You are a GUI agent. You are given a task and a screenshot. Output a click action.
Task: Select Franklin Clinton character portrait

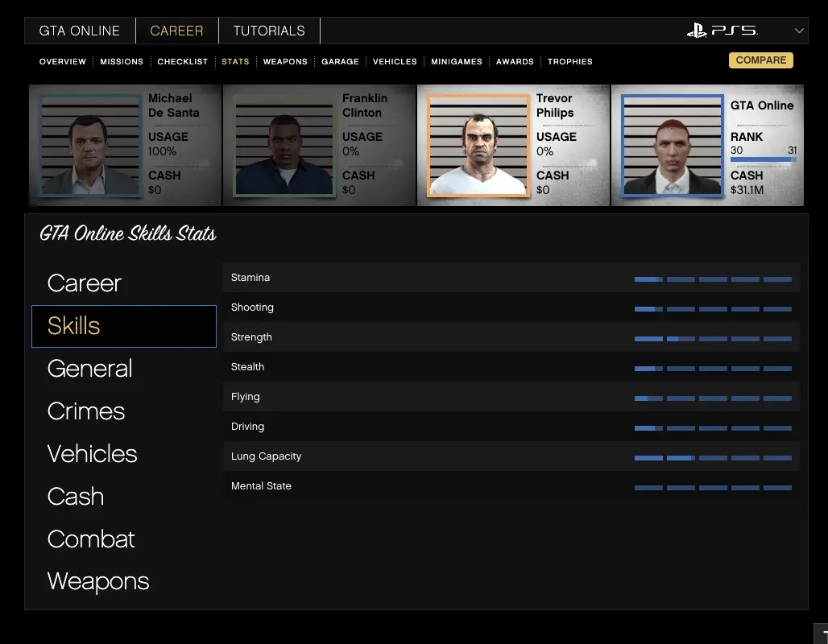pyautogui.click(x=284, y=146)
